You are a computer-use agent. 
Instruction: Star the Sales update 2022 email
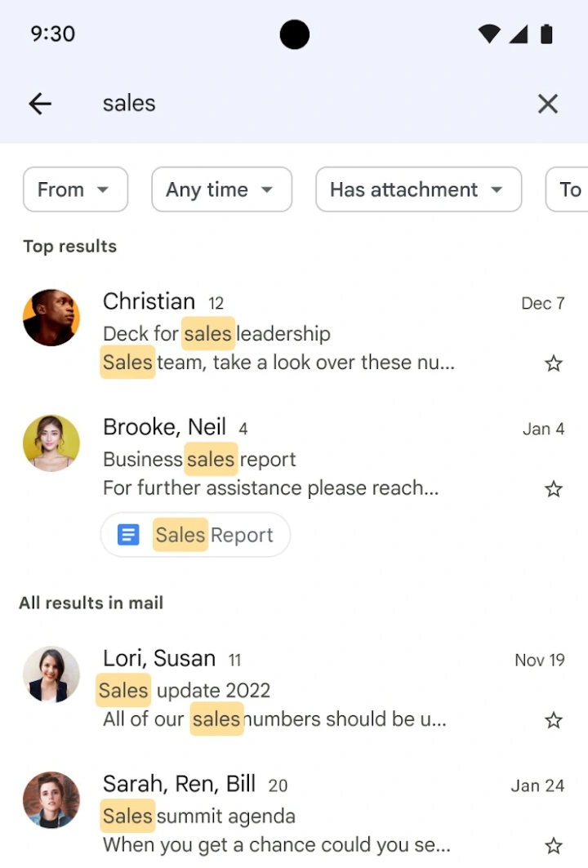[554, 720]
